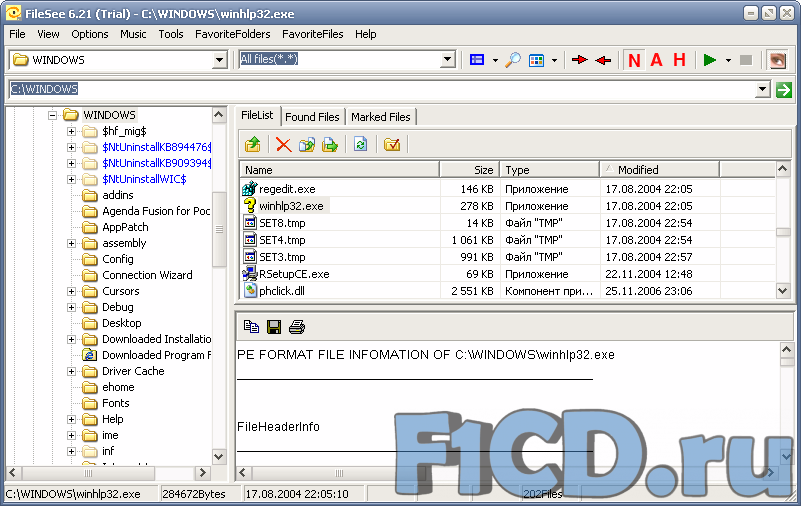Sort by the Type column header
The image size is (801, 506).
550,170
